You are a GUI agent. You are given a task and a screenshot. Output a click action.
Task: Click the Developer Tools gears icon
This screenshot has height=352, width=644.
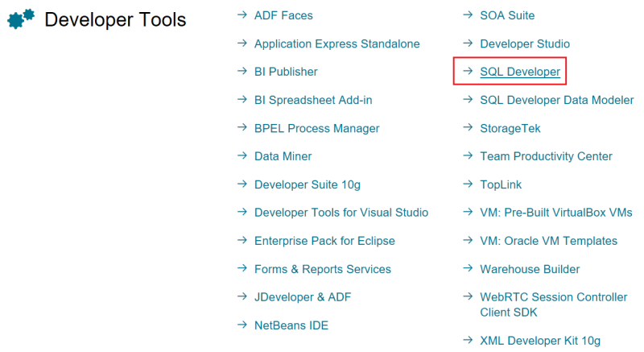coord(21,19)
